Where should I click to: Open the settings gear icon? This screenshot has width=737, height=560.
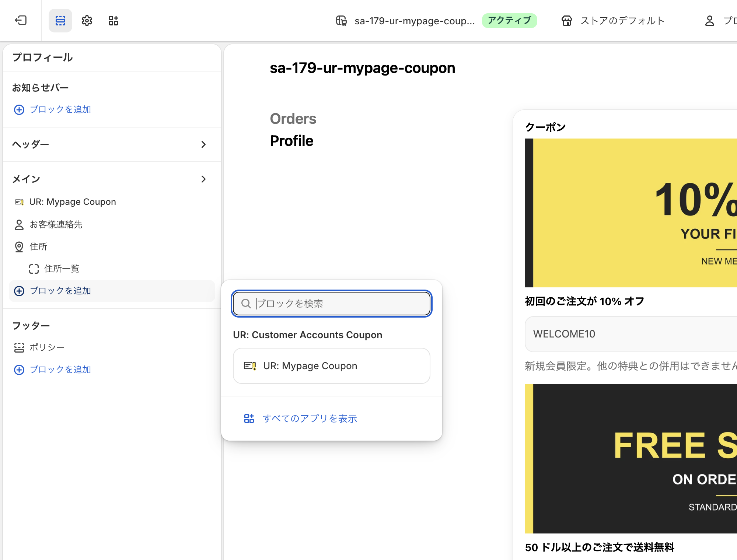[87, 21]
